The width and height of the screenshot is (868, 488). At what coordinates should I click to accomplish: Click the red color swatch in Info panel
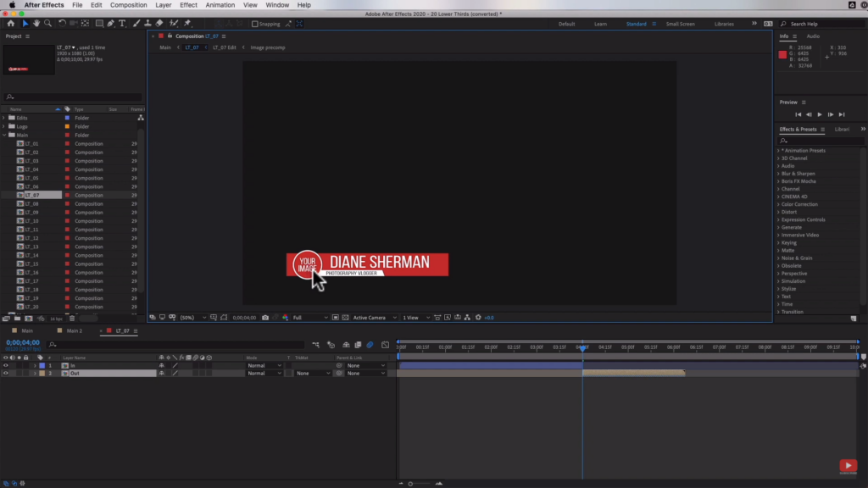[782, 54]
